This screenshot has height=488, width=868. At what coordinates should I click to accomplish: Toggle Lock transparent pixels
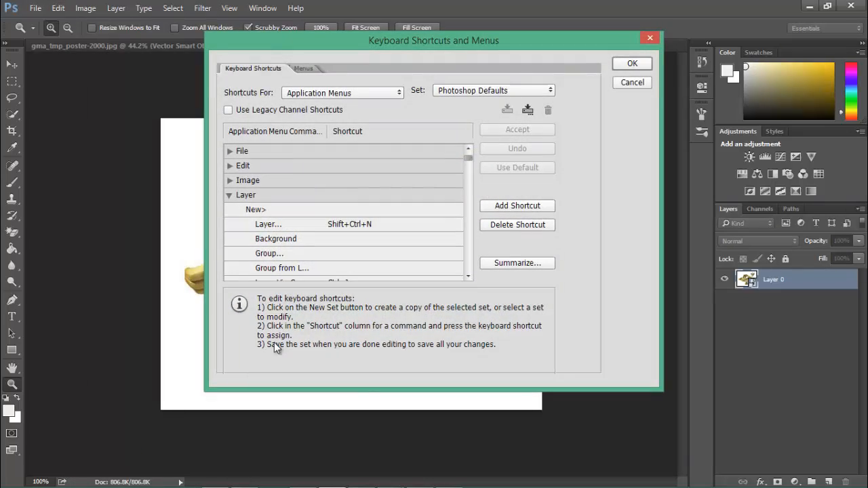click(x=743, y=259)
